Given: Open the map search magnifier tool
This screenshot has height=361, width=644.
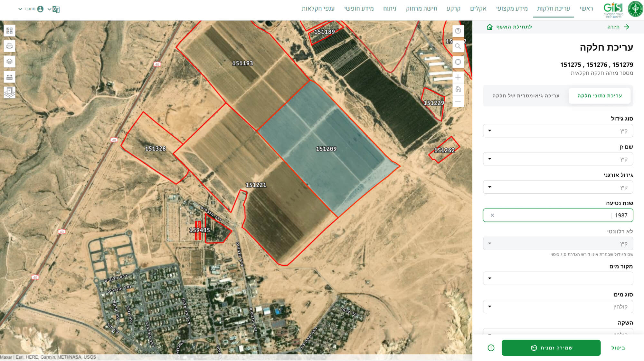Looking at the screenshot, I should pos(458,46).
